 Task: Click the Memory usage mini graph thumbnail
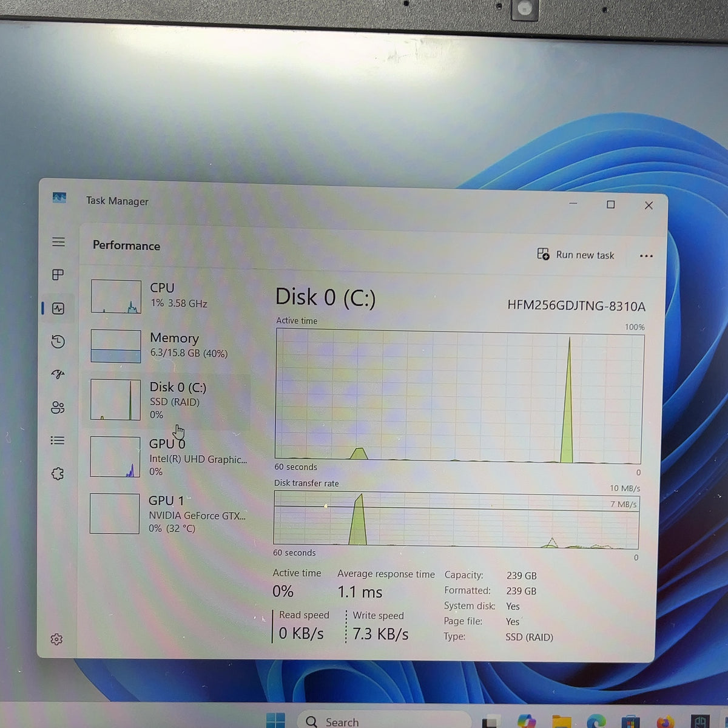point(115,346)
